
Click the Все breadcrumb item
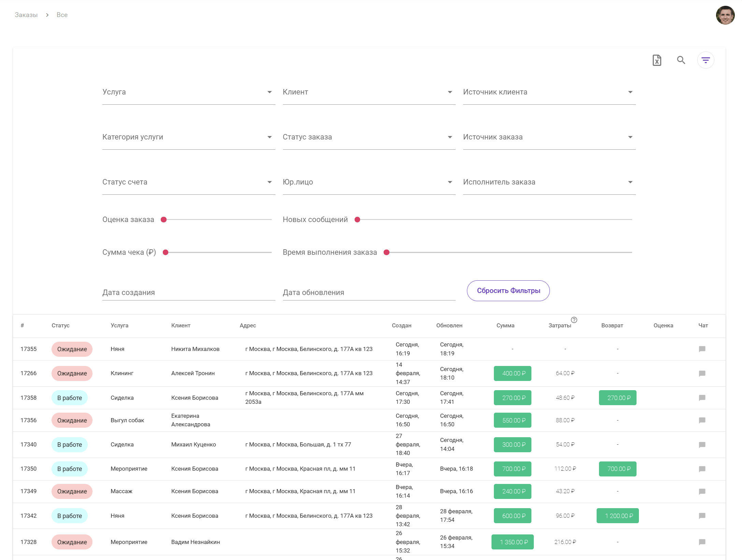pos(62,15)
